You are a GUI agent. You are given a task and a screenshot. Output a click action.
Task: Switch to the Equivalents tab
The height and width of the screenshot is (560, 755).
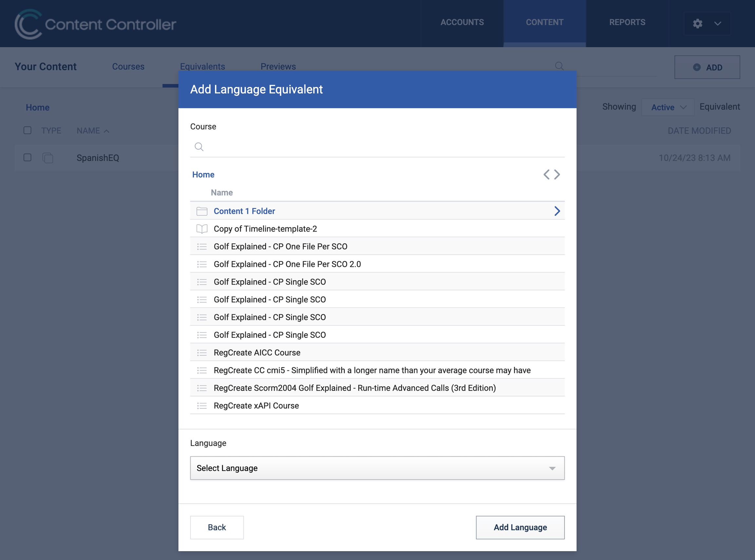click(203, 66)
